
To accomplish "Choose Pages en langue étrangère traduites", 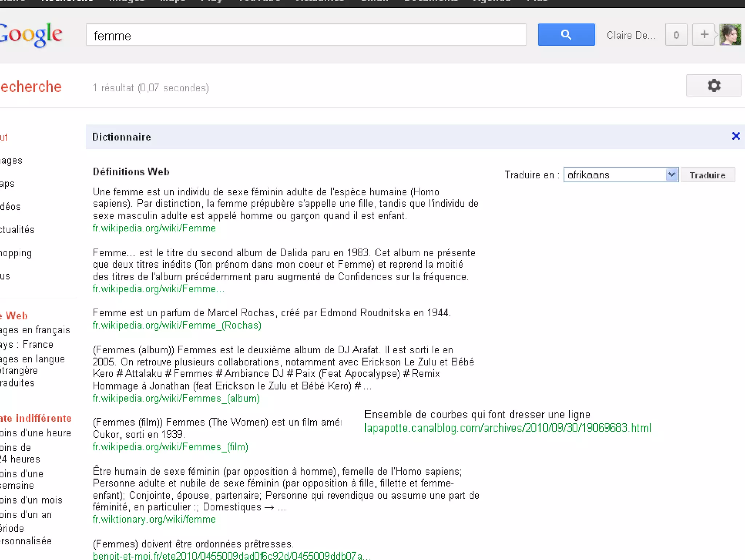I will click(x=32, y=371).
